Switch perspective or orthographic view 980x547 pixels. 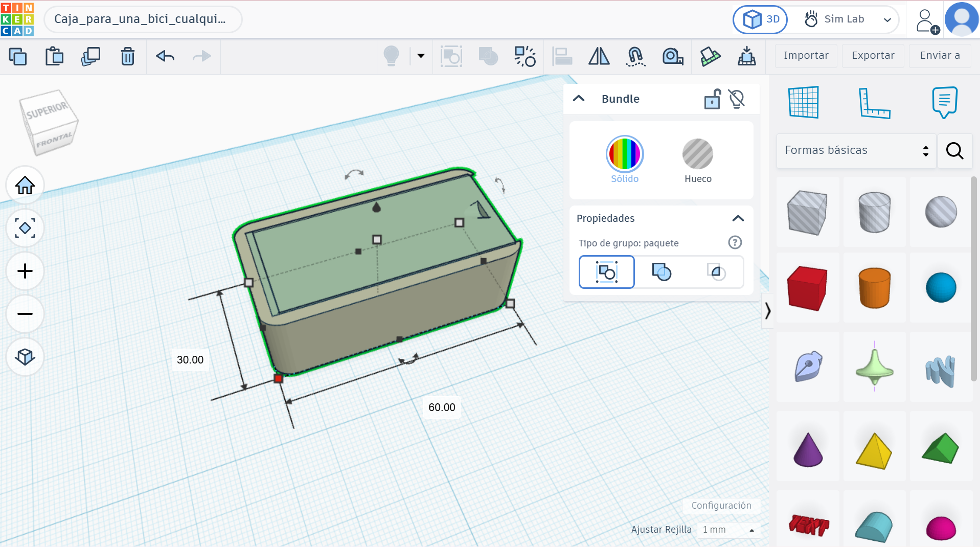tap(25, 357)
